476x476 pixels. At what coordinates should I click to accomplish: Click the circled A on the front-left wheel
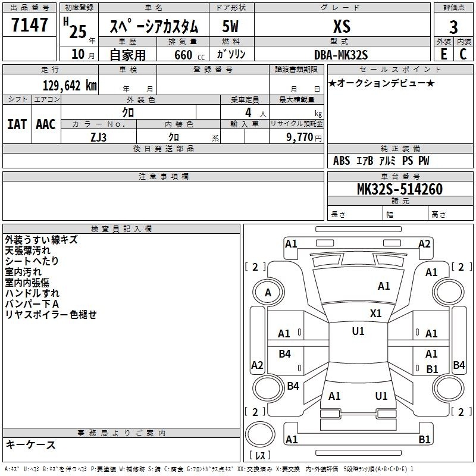268,292
